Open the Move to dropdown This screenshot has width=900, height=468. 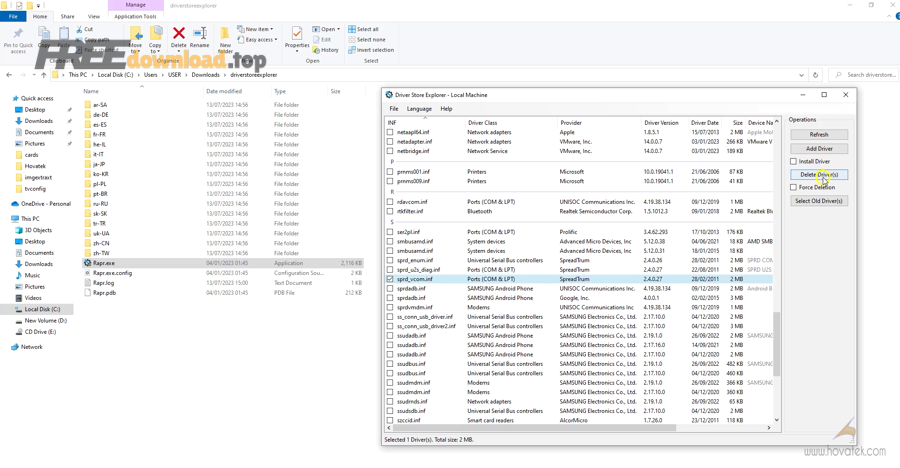click(135, 48)
